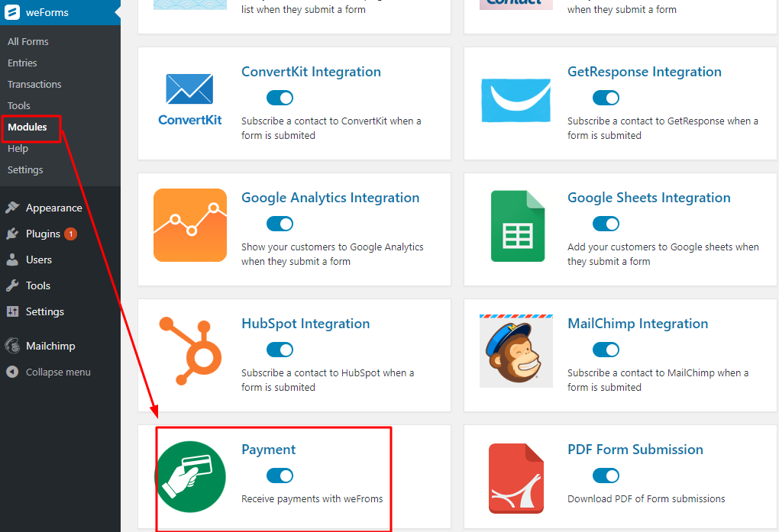Image resolution: width=779 pixels, height=532 pixels.
Task: Click the Appearance paintbrush icon
Action: [12, 208]
